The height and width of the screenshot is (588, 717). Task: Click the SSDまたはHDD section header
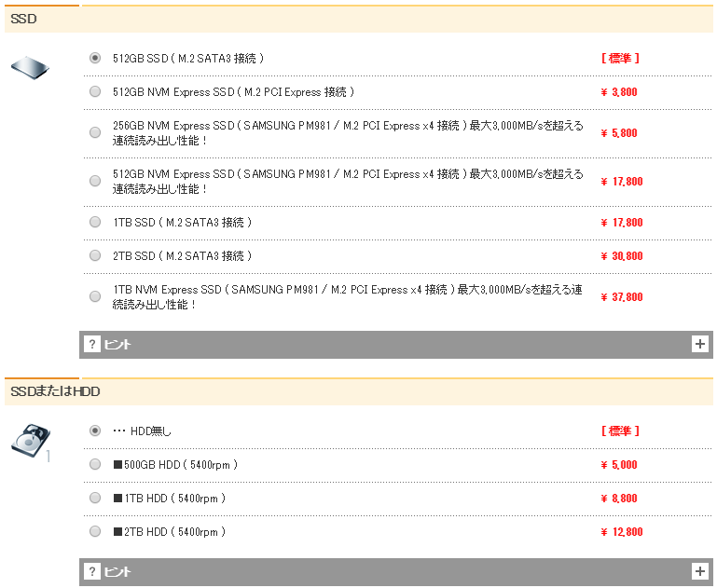click(56, 391)
